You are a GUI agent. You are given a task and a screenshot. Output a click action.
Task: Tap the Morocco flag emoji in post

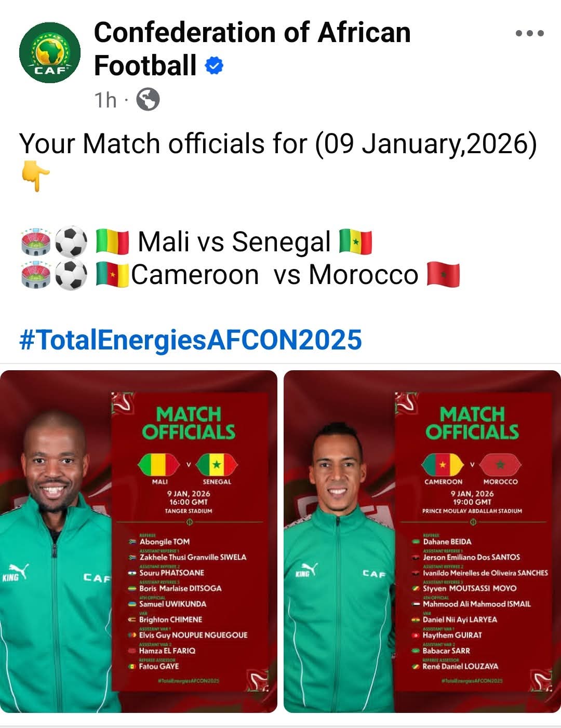pyautogui.click(x=443, y=275)
